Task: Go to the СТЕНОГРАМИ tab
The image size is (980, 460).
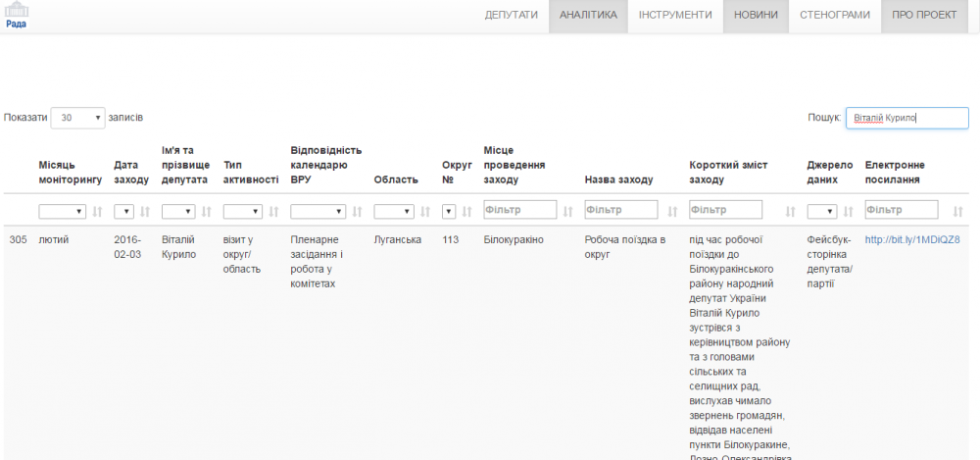Action: point(834,16)
